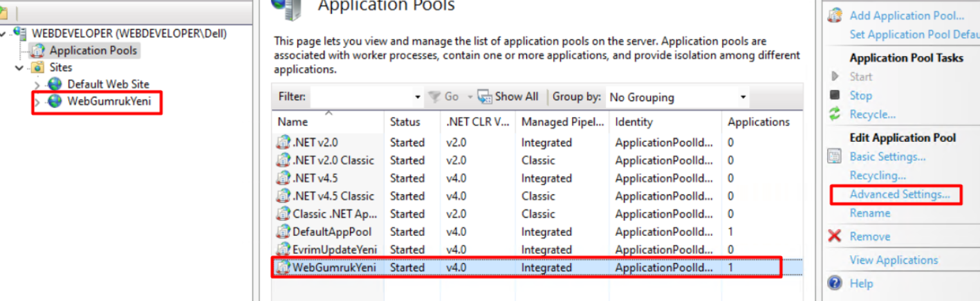
Task: Collapse the Sites tree node
Action: tap(19, 68)
